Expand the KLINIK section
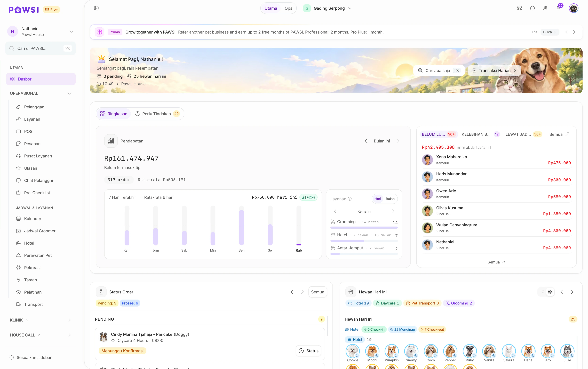Viewport: 588px width, 369px height. click(x=41, y=320)
